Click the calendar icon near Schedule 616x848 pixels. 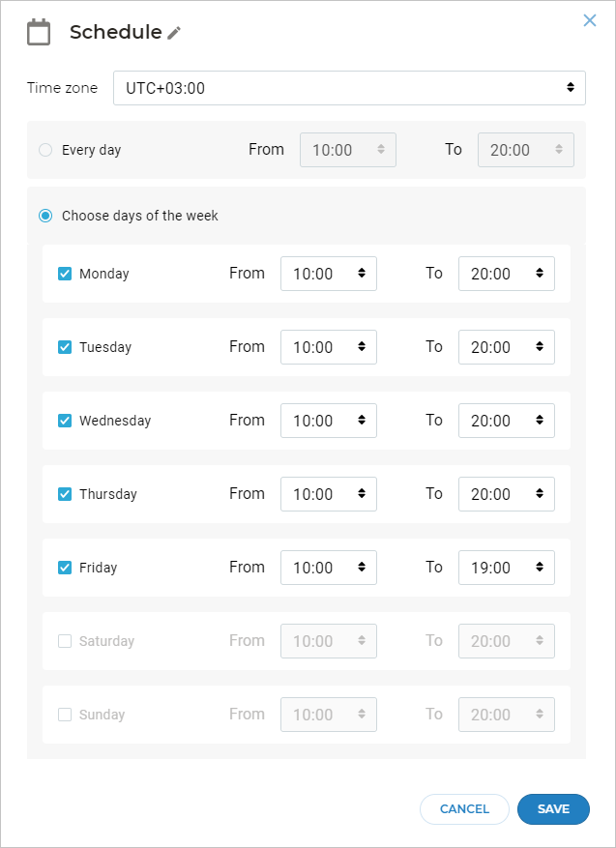[39, 33]
